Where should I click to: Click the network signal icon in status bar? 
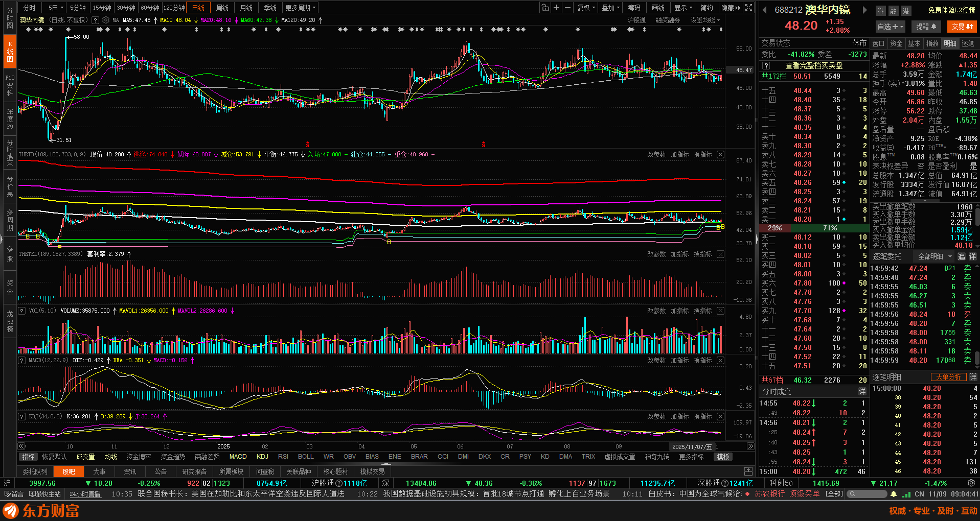coord(906,494)
